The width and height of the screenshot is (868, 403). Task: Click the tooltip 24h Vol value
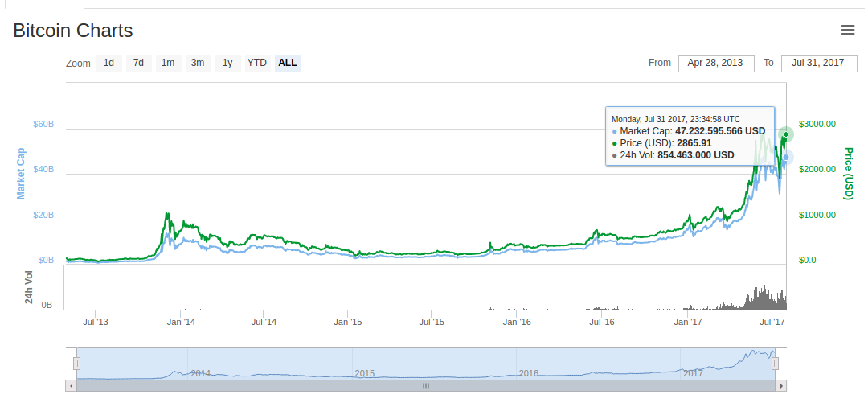pyautogui.click(x=696, y=155)
